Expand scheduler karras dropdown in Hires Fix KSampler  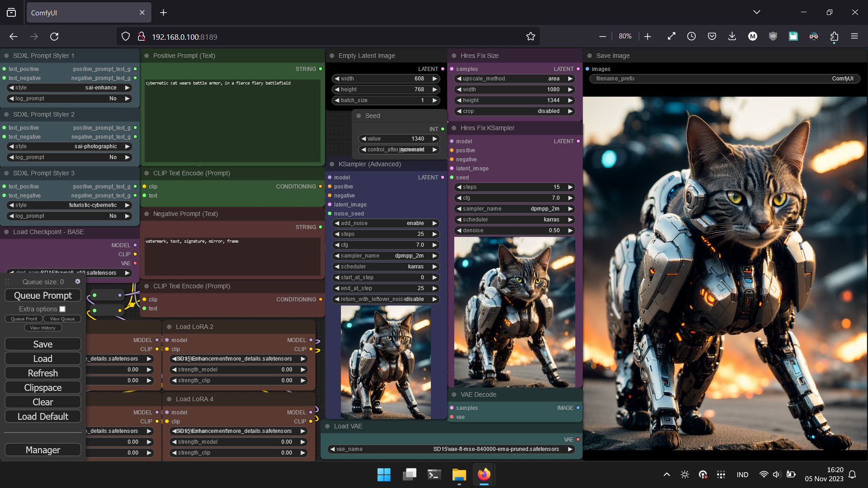pyautogui.click(x=514, y=219)
